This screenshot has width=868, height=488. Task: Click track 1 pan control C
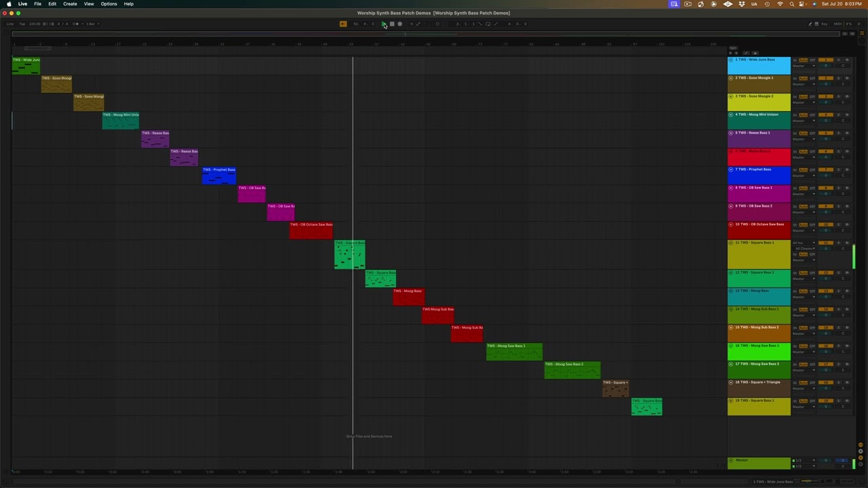tap(843, 66)
